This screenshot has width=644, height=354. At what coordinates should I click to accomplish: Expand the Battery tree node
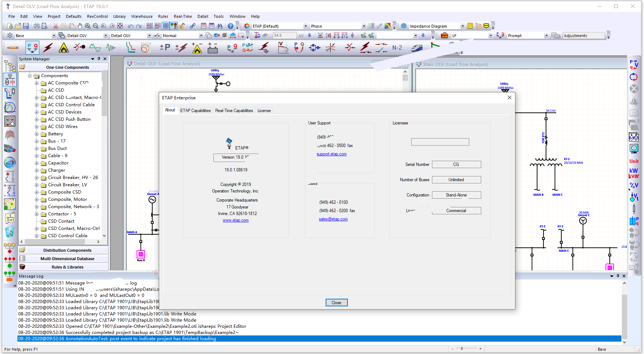37,134
